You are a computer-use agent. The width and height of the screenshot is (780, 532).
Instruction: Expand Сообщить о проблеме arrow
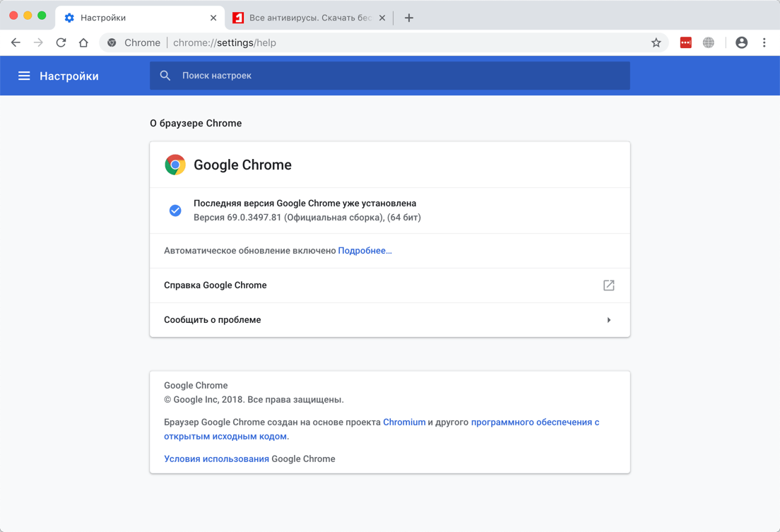pos(609,320)
